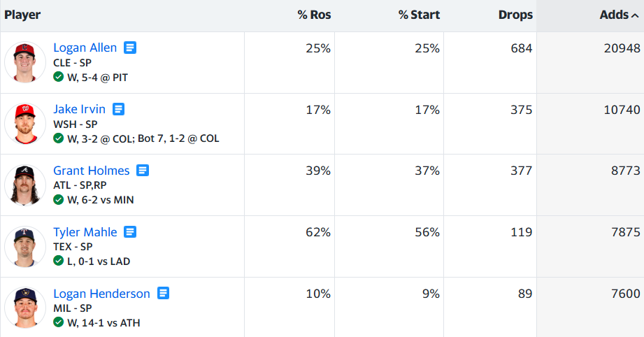The image size is (644, 337).
Task: Open Logan Henderson's player notes icon
Action: 163,293
